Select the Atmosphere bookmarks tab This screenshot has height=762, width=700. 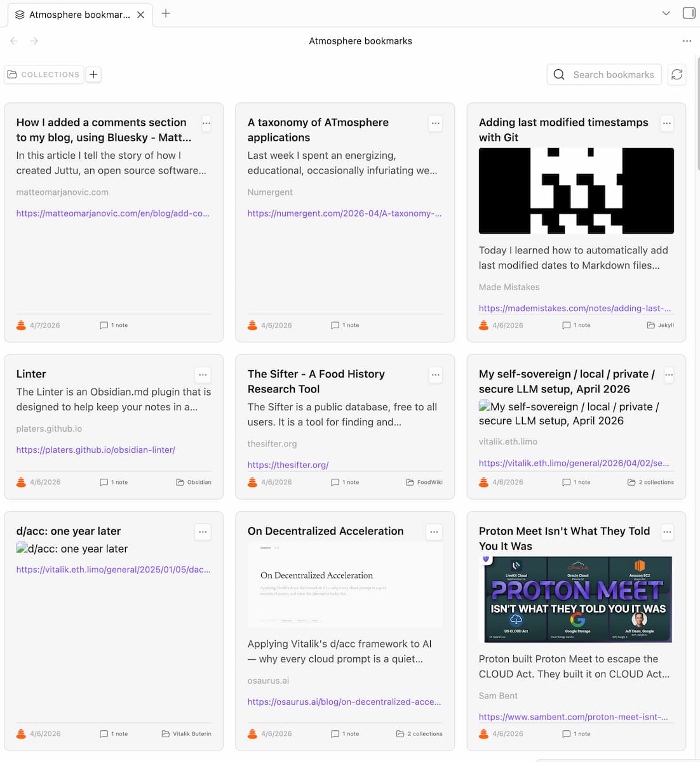(76, 14)
